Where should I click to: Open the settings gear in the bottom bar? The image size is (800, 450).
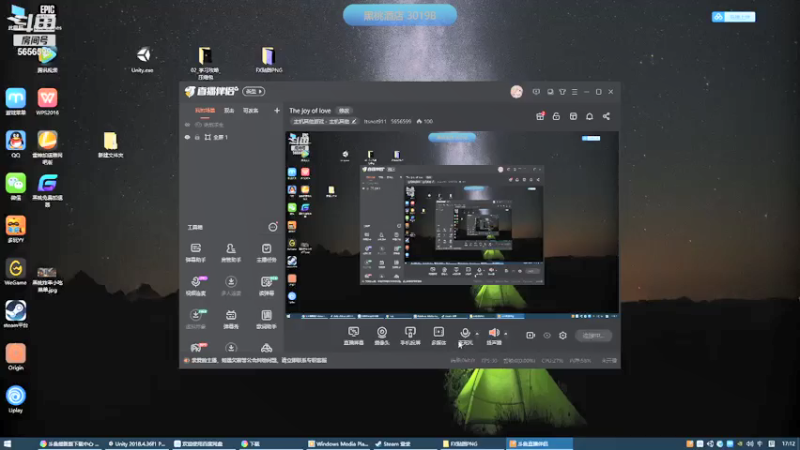click(x=563, y=335)
